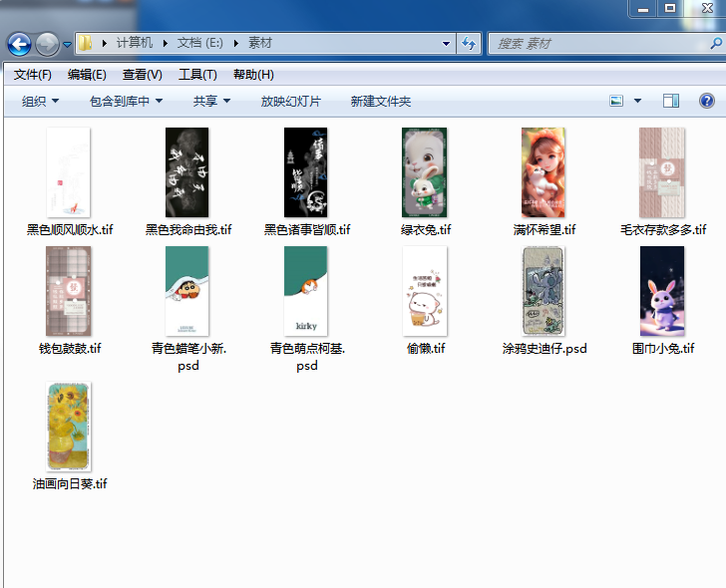Expand the arrow before 计算机 breadcrumb
726x588 pixels.
pyautogui.click(x=104, y=44)
